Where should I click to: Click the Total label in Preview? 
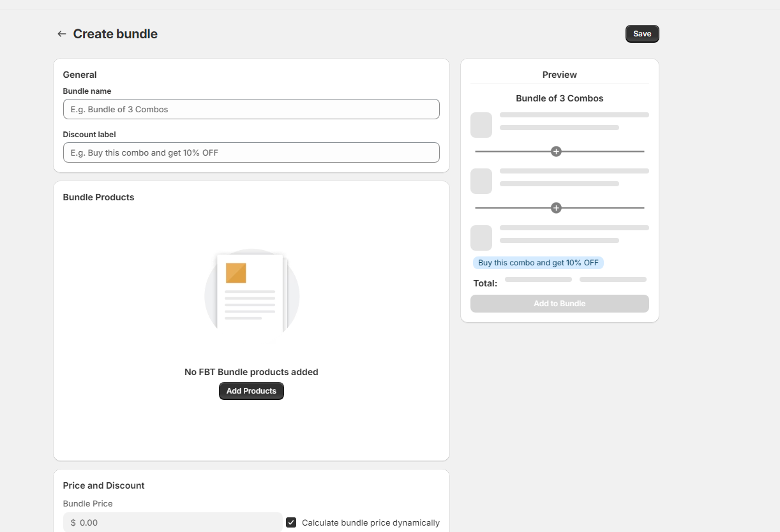point(485,283)
